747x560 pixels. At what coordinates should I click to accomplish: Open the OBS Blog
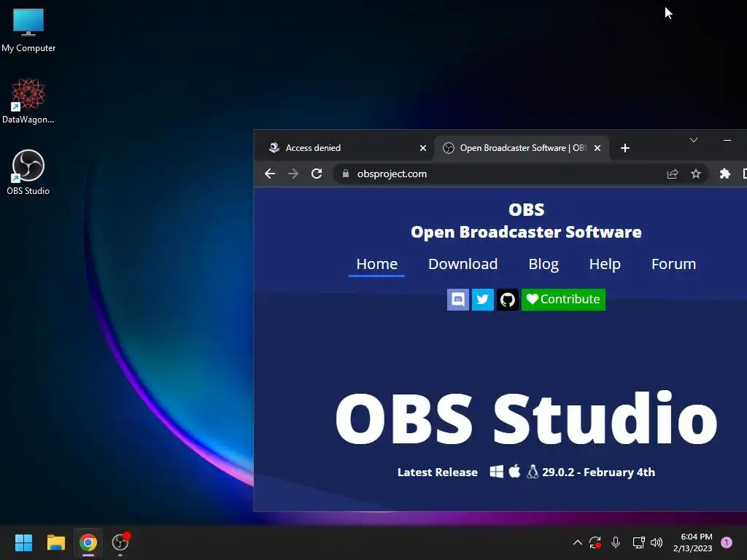click(543, 264)
